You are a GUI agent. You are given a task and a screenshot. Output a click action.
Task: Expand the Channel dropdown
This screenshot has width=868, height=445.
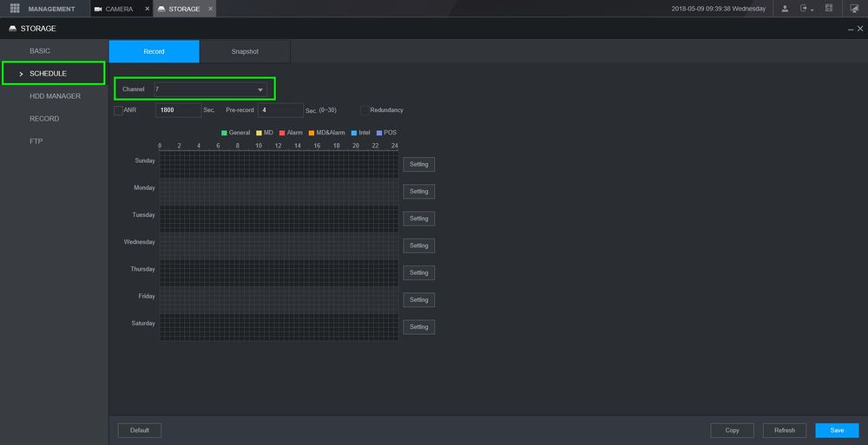click(x=260, y=89)
